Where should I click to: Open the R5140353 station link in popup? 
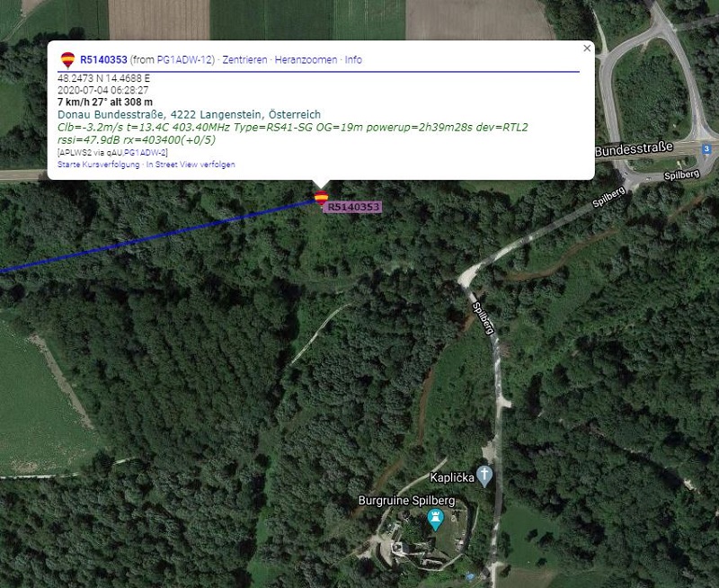point(103,59)
